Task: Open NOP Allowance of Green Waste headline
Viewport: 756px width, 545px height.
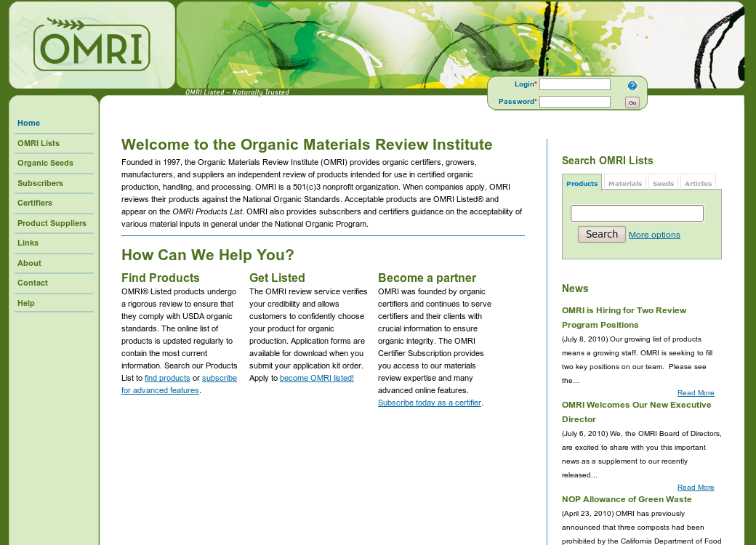Action: coord(627,499)
